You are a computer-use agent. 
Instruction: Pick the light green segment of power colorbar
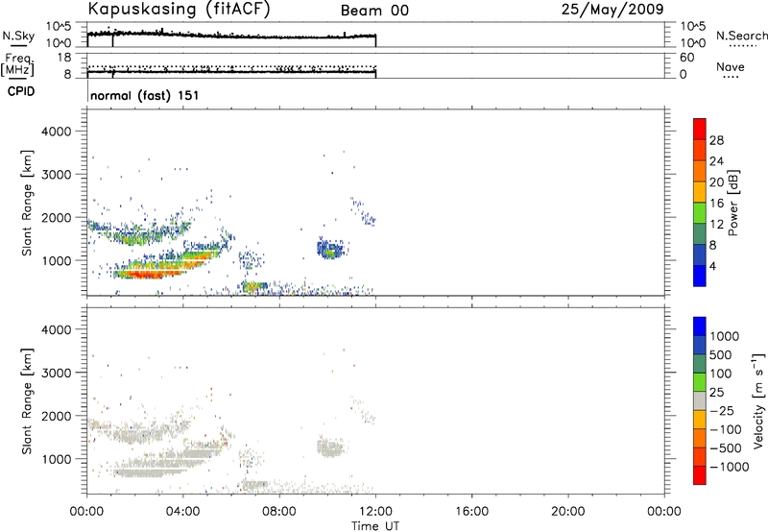click(x=700, y=212)
